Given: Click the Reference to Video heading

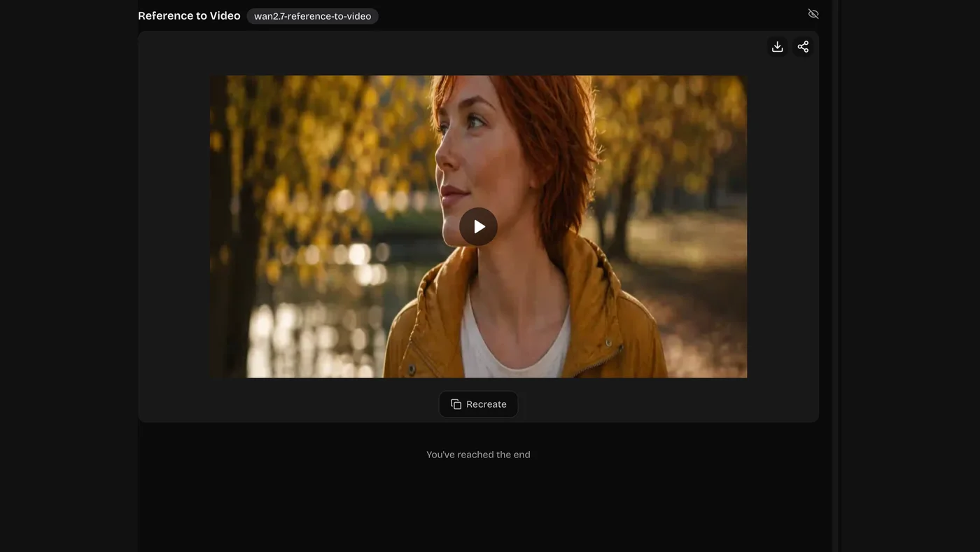Looking at the screenshot, I should [189, 15].
